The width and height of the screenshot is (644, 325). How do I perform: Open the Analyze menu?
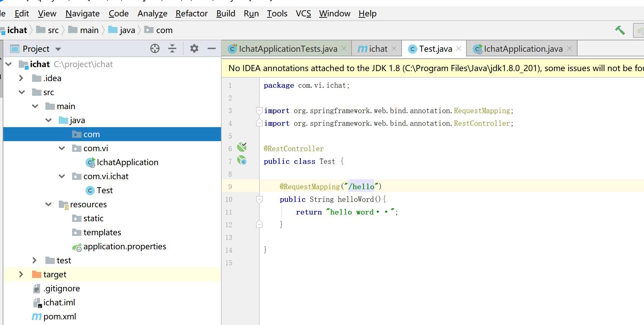point(152,14)
